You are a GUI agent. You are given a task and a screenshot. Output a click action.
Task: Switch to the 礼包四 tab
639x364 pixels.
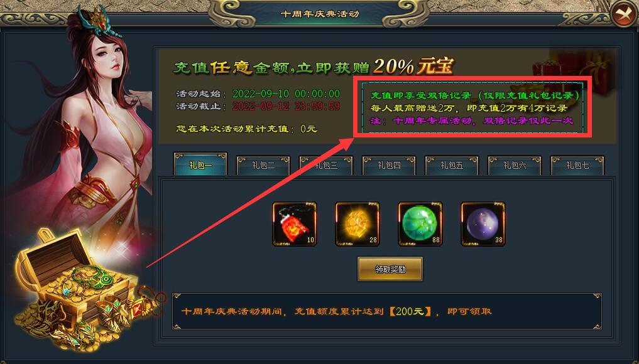tap(389, 165)
